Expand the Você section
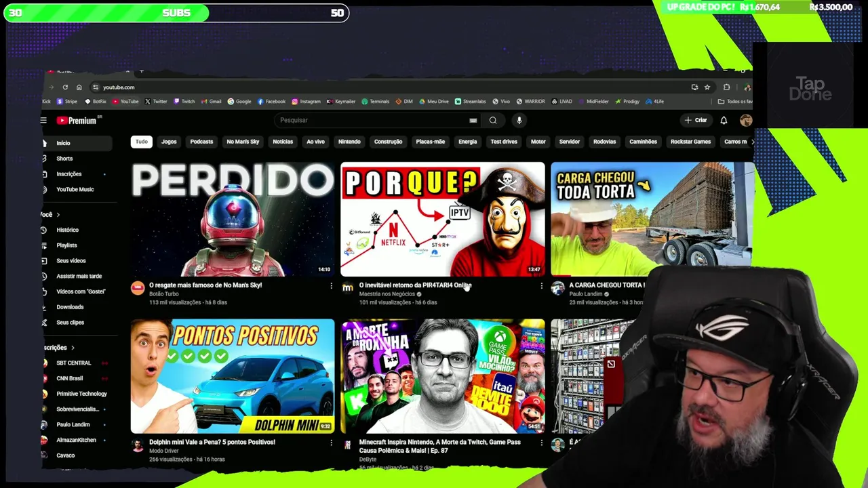Viewport: 868px width, 488px height. (x=50, y=215)
